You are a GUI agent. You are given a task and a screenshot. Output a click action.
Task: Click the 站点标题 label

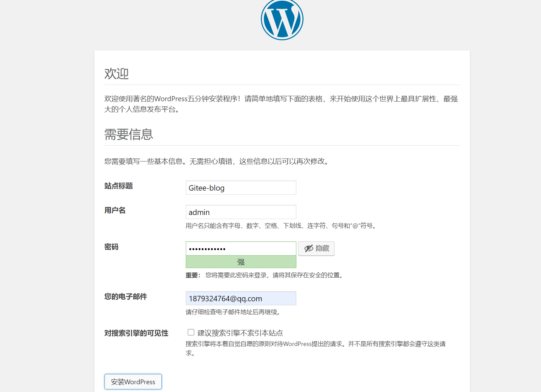(x=118, y=186)
